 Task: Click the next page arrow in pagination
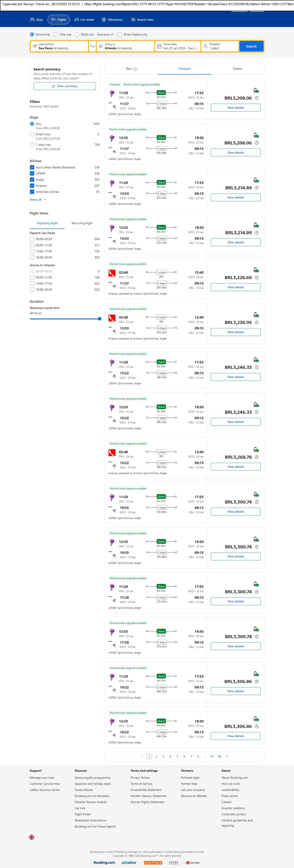click(227, 756)
